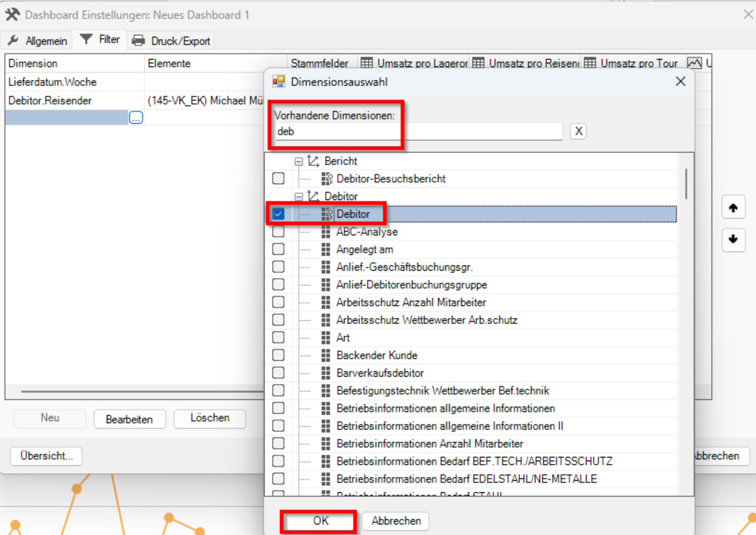Click the Umsatz pro Reisender table icon
This screenshot has width=756, height=535.
(x=478, y=63)
